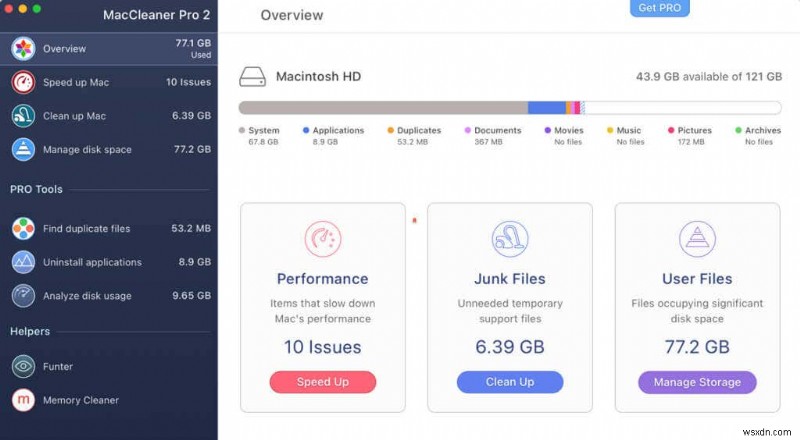The height and width of the screenshot is (440, 800).
Task: Click '43.9 GB available of 121 GB' text
Action: coord(709,77)
